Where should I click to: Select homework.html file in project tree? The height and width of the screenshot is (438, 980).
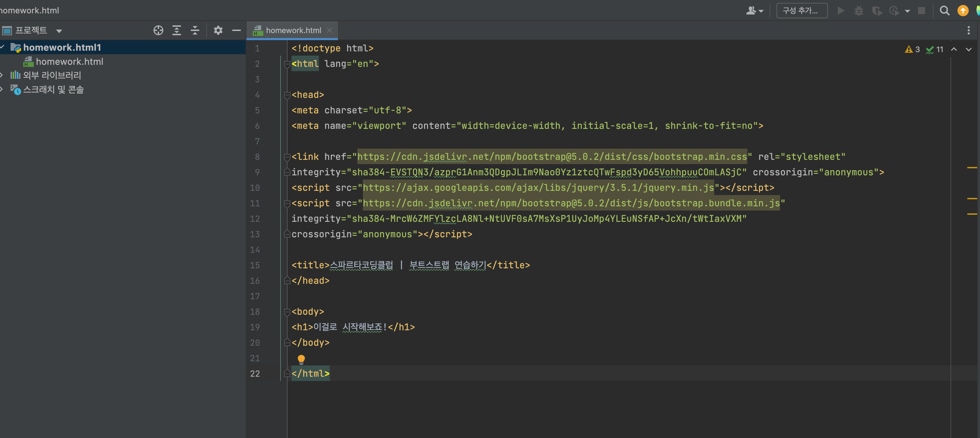click(70, 62)
